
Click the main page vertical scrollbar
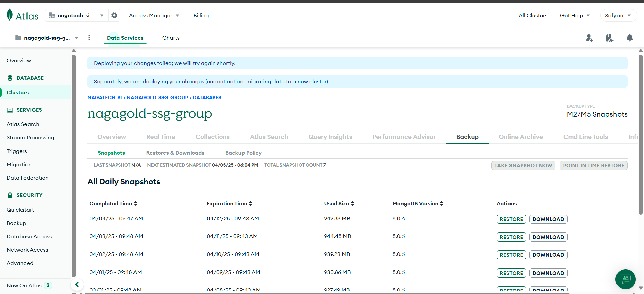click(641, 134)
